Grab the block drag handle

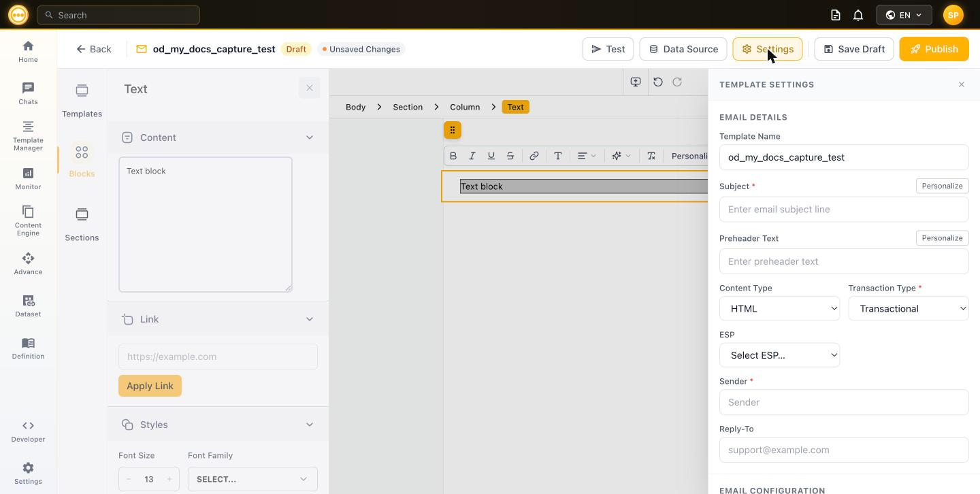click(x=453, y=130)
